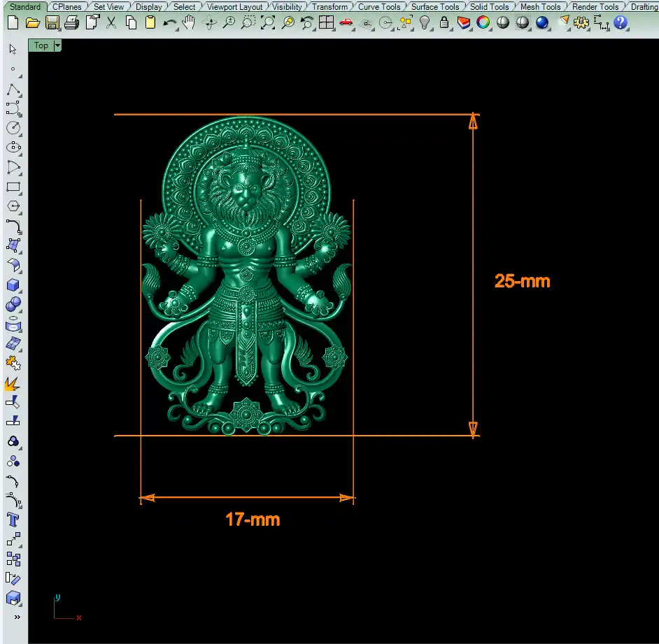Click the Save file icon
659x644 pixels.
(x=52, y=23)
